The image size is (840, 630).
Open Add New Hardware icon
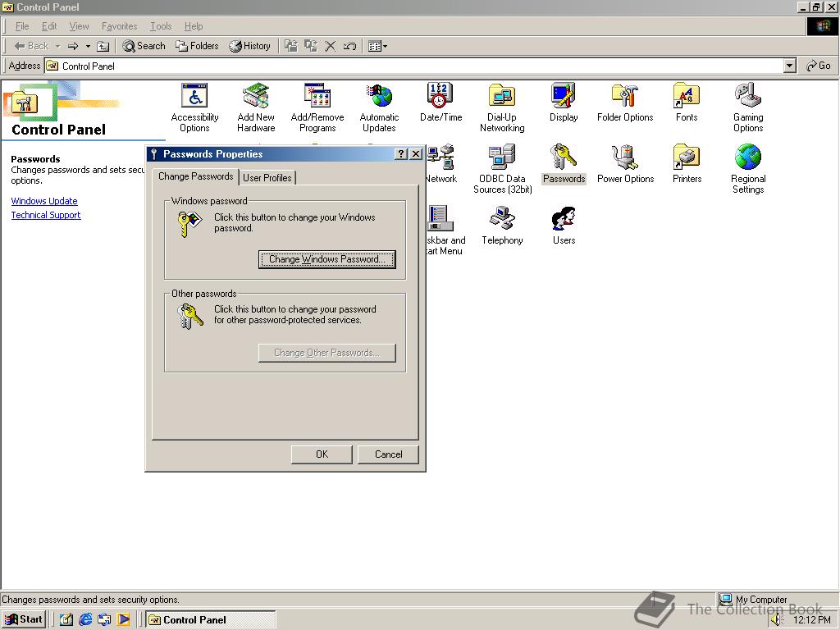tap(256, 107)
